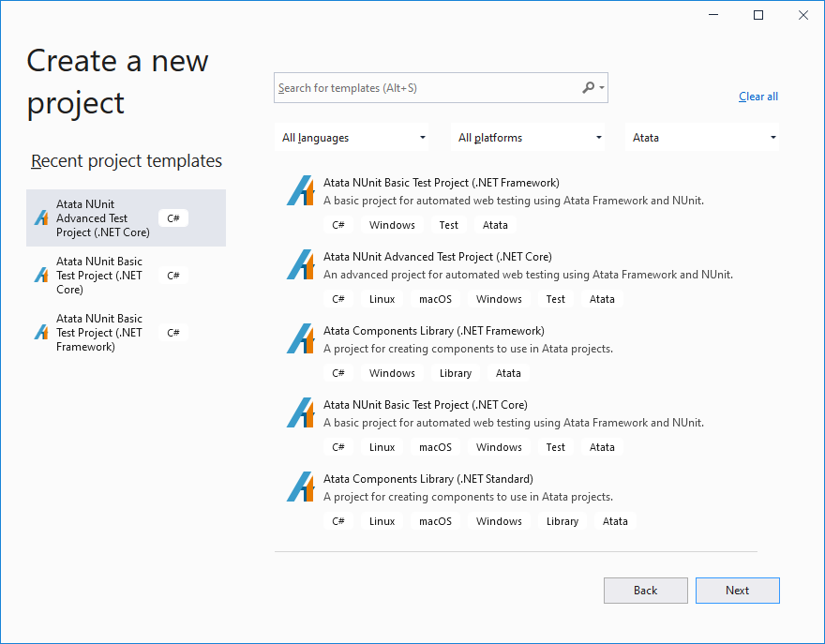Click the Atata logo beside Components Library (.NET Standard)

[300, 487]
